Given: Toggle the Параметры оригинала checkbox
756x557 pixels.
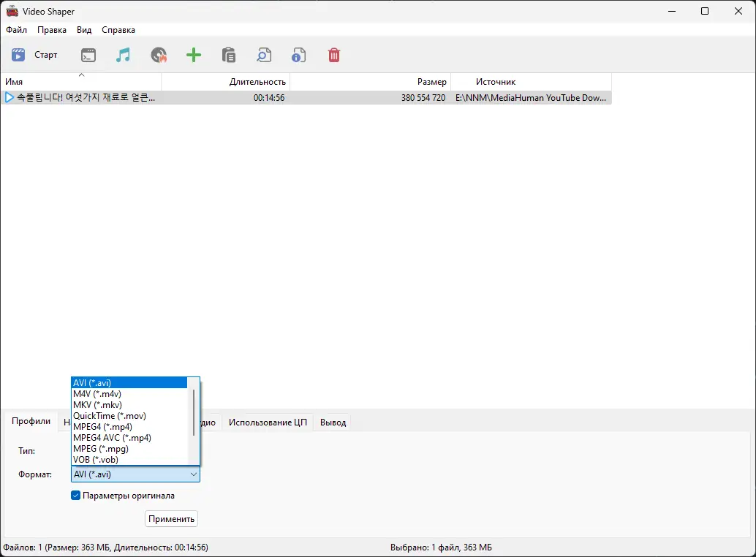Looking at the screenshot, I should tap(75, 495).
